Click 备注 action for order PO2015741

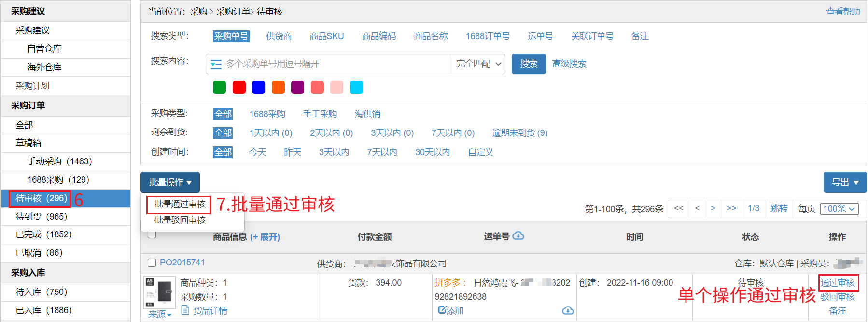[838, 311]
